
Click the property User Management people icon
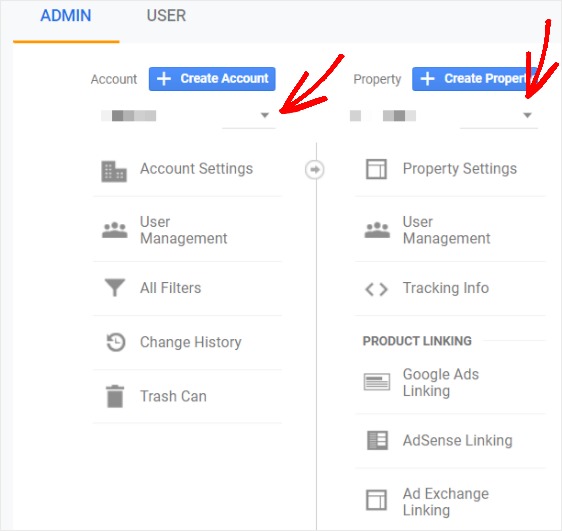coord(377,230)
